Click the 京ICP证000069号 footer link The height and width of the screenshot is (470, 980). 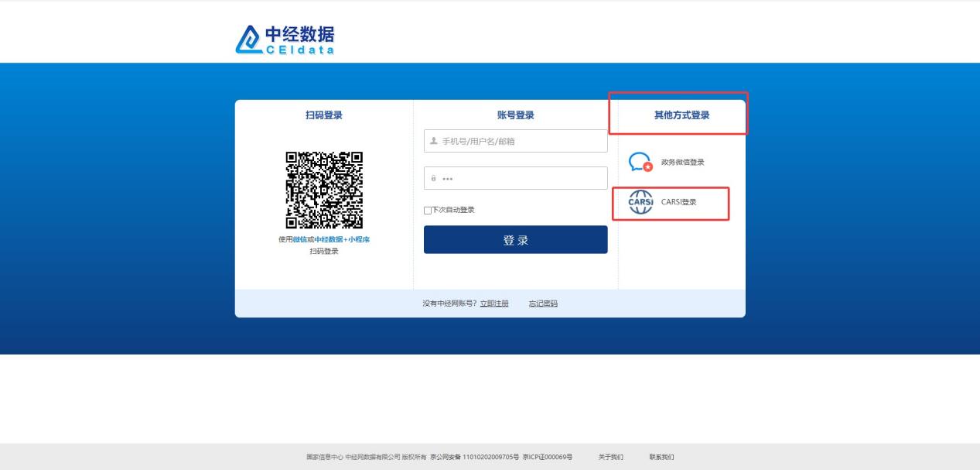[547, 457]
